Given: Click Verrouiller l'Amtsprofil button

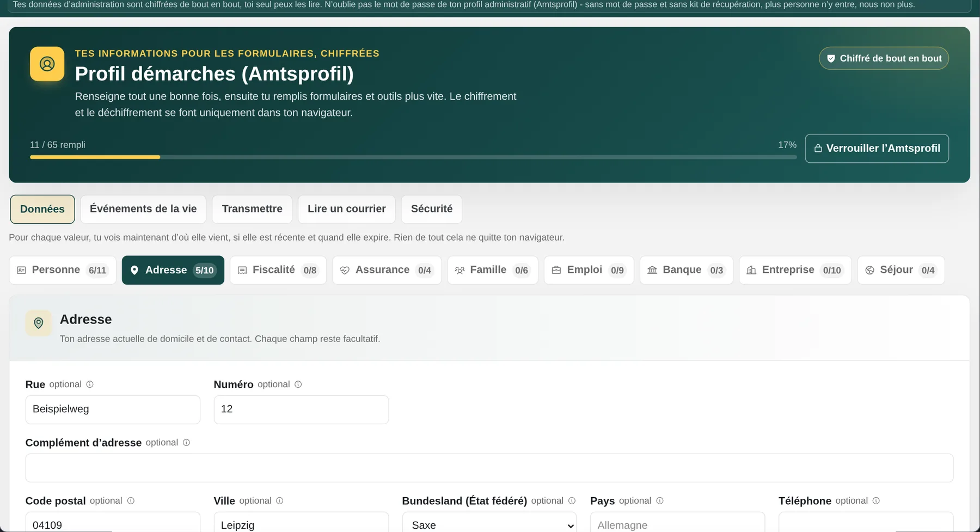Looking at the screenshot, I should (877, 148).
